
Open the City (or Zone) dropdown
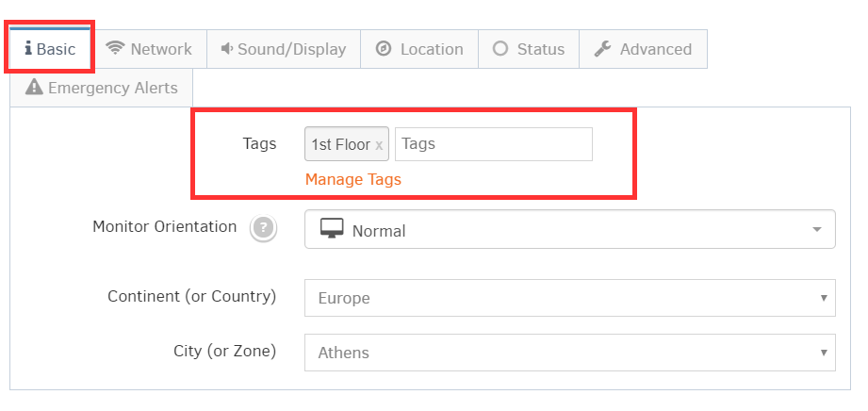(x=569, y=353)
